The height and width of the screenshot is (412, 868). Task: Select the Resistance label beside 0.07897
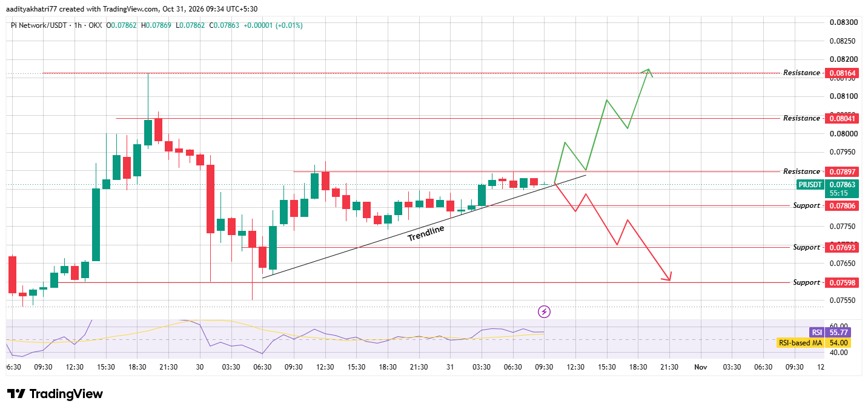click(801, 171)
